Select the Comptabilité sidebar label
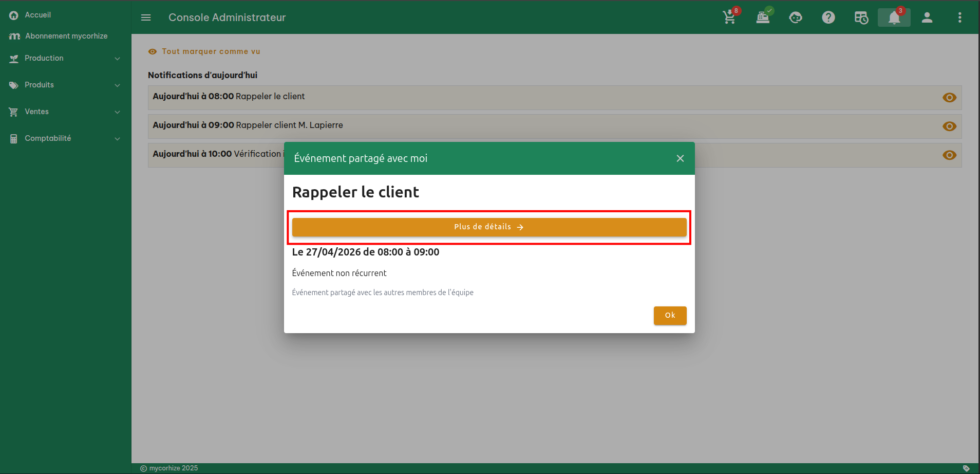980x474 pixels. [48, 138]
